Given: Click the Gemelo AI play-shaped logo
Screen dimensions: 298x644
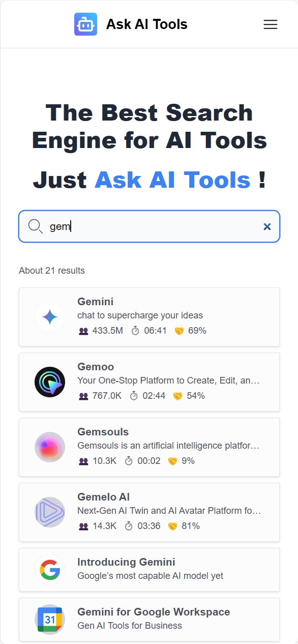Looking at the screenshot, I should point(50,512).
